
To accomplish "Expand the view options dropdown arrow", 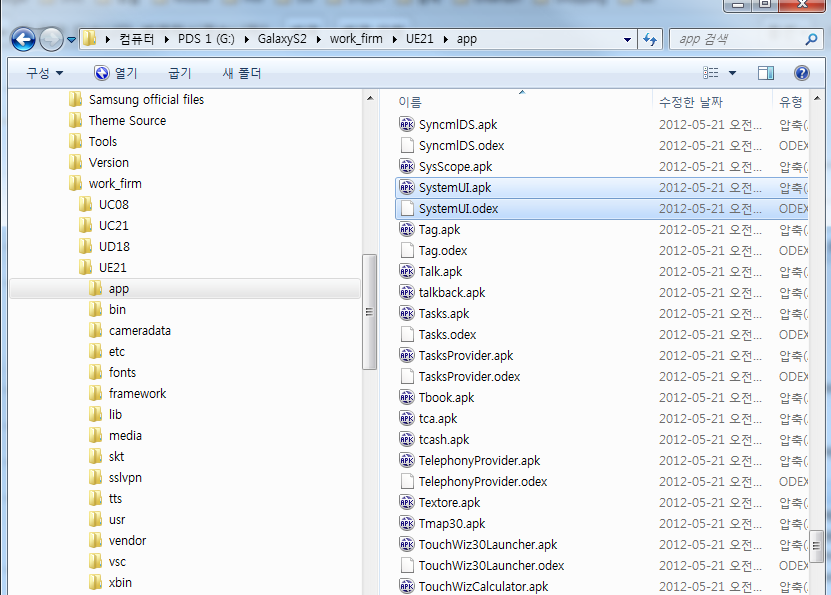I will click(732, 73).
